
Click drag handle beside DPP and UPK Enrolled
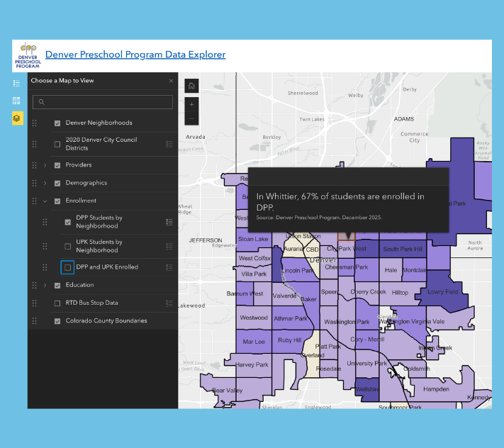point(45,267)
